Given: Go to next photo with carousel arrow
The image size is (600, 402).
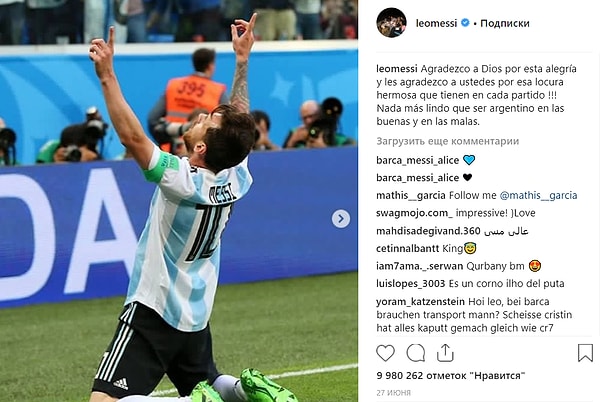Looking at the screenshot, I should tap(341, 219).
